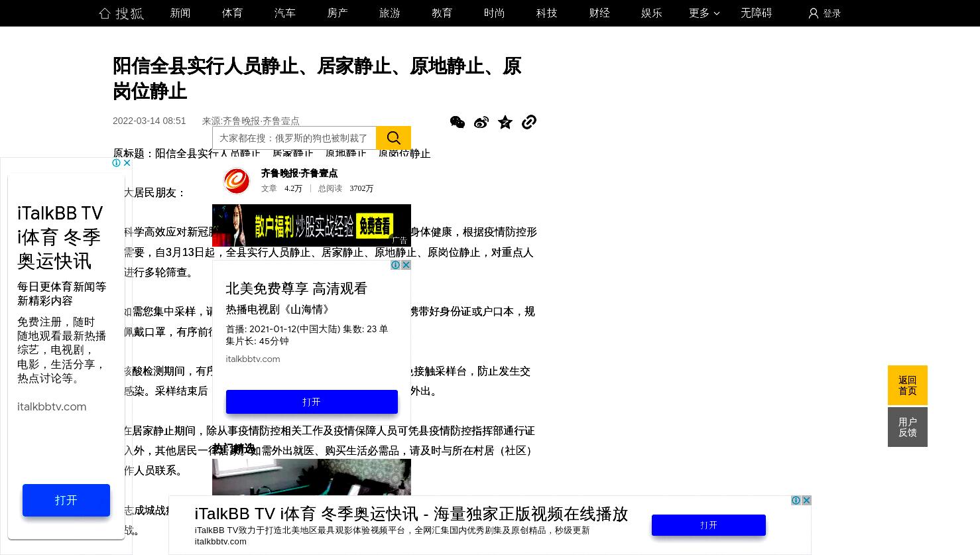The height and width of the screenshot is (555, 980).
Task: Click the yellow search magnifier button
Action: tap(394, 138)
